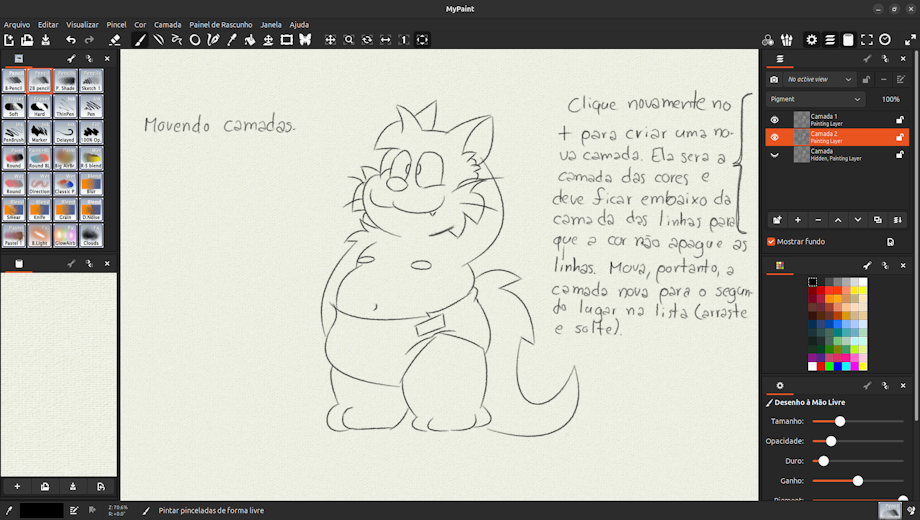Toggle the lock on Camada 2
The image size is (920, 520).
899,137
